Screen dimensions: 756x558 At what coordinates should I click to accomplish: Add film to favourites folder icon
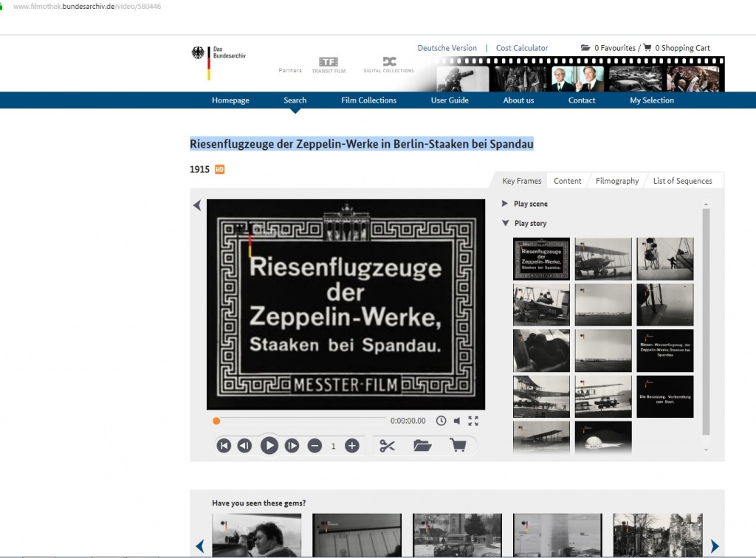[x=422, y=446]
